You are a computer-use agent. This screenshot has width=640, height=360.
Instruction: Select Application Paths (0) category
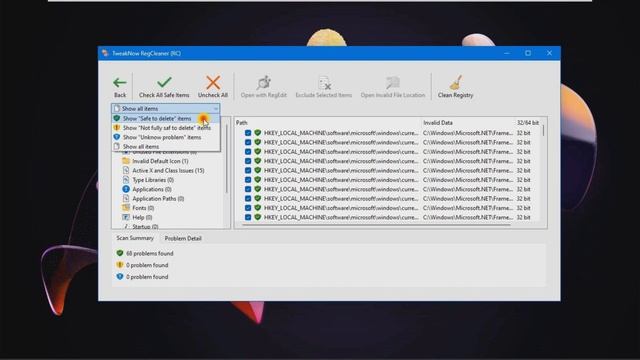158,199
